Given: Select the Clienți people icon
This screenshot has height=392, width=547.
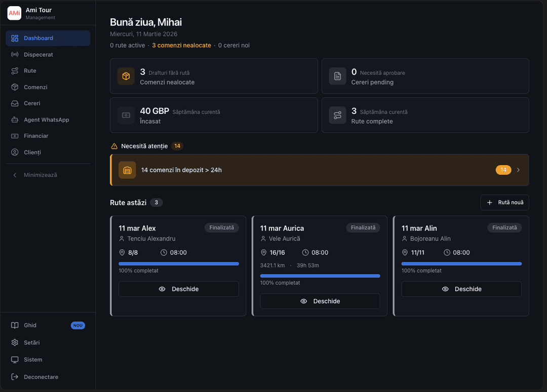Looking at the screenshot, I should (16, 152).
